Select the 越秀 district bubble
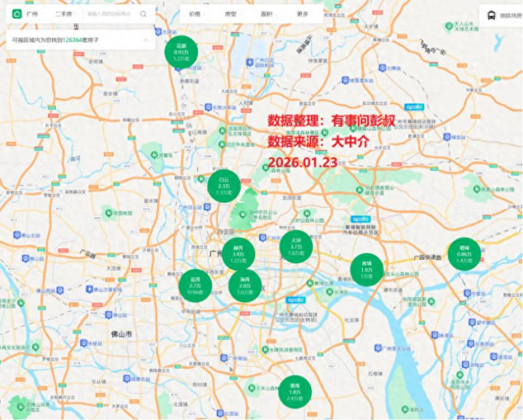Image resolution: width=523 pixels, height=420 pixels. pos(238,254)
